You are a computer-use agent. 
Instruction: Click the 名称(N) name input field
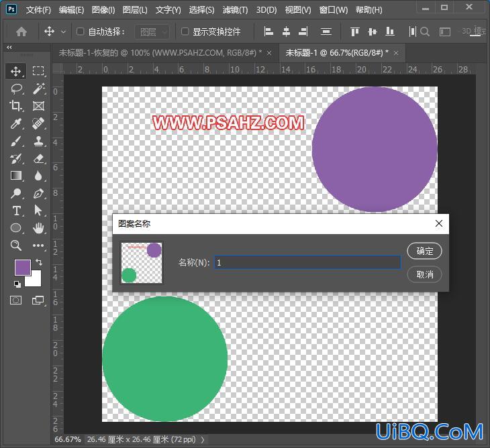point(307,262)
